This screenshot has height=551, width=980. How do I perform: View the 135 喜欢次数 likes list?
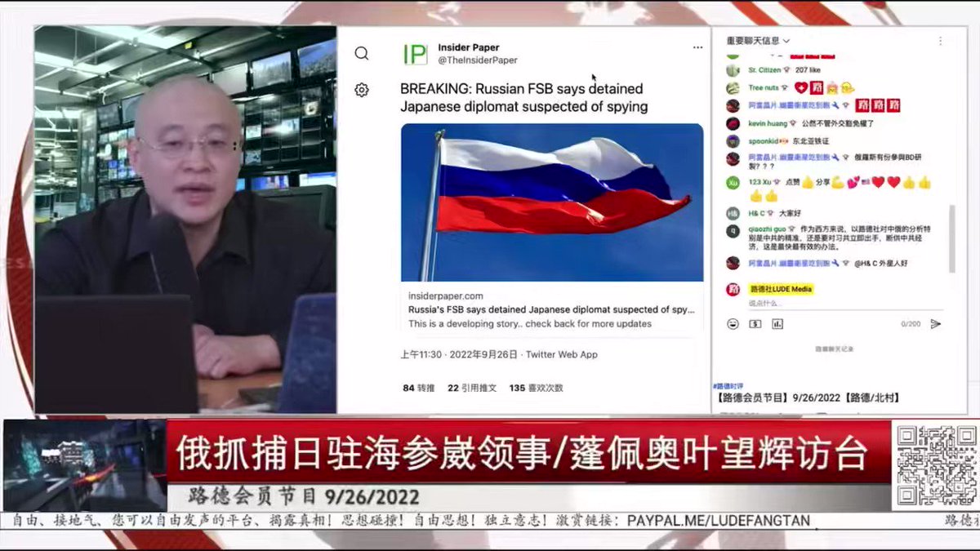tap(536, 388)
